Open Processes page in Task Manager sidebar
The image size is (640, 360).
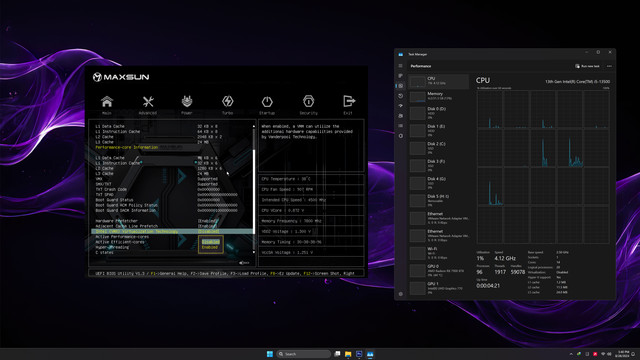pos(400,76)
